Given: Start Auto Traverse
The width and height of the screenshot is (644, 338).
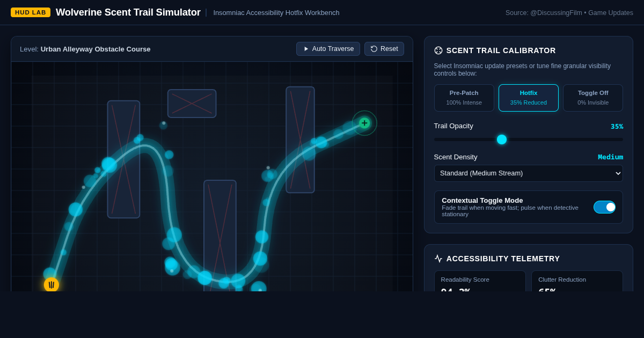Looking at the screenshot, I should pyautogui.click(x=328, y=49).
